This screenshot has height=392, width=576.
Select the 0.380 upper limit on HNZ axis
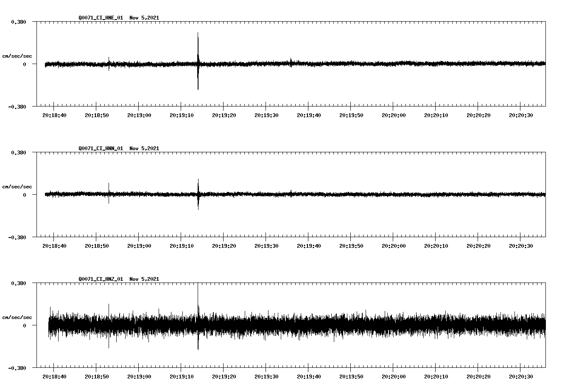click(19, 283)
